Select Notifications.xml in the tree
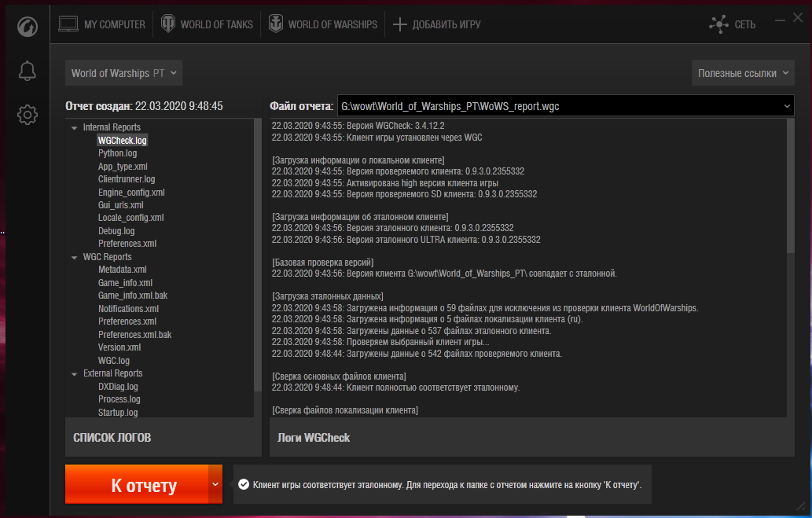This screenshot has height=518, width=812. [x=128, y=309]
